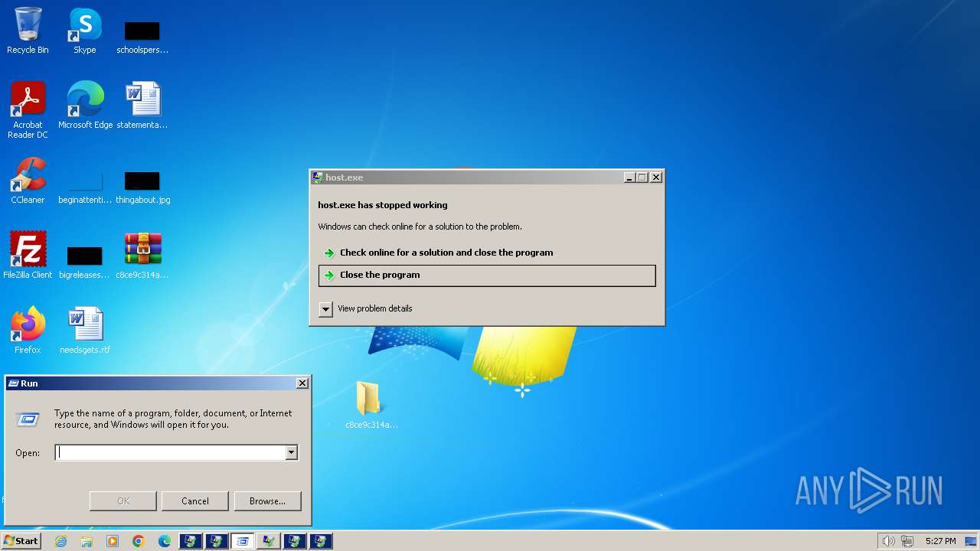Select the c8ce9c314a folder on desktop

(x=371, y=405)
